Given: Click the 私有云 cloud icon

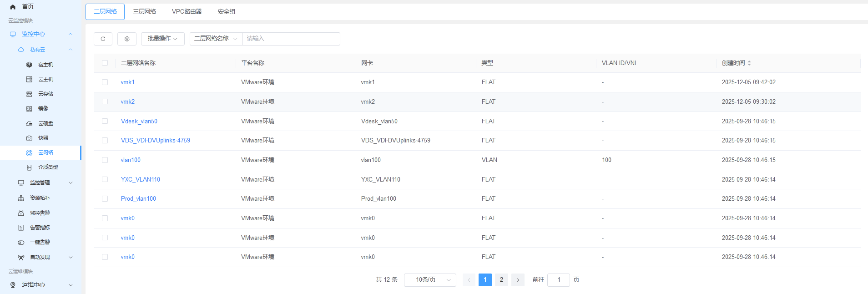Looking at the screenshot, I should click(x=21, y=50).
